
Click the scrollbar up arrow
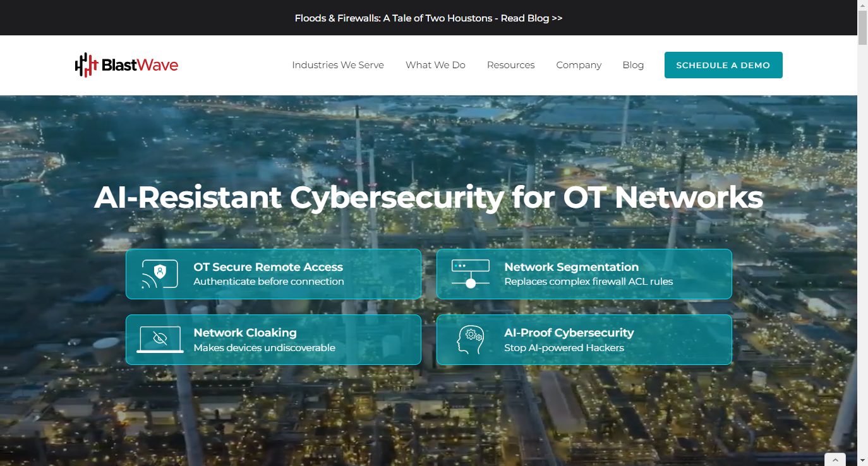pyautogui.click(x=862, y=6)
